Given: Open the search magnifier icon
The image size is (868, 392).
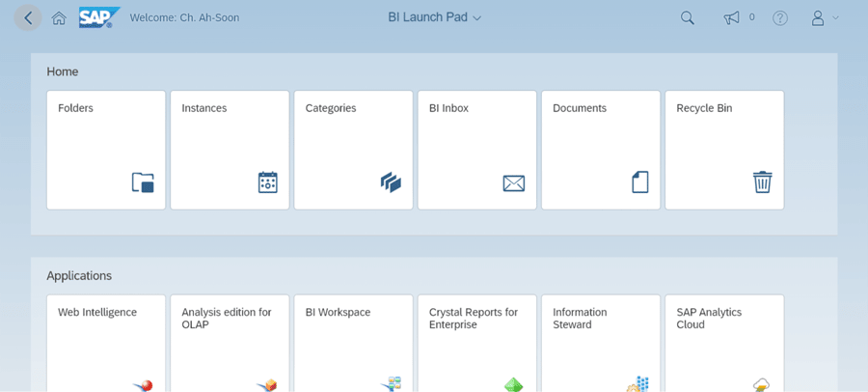Looking at the screenshot, I should [687, 18].
